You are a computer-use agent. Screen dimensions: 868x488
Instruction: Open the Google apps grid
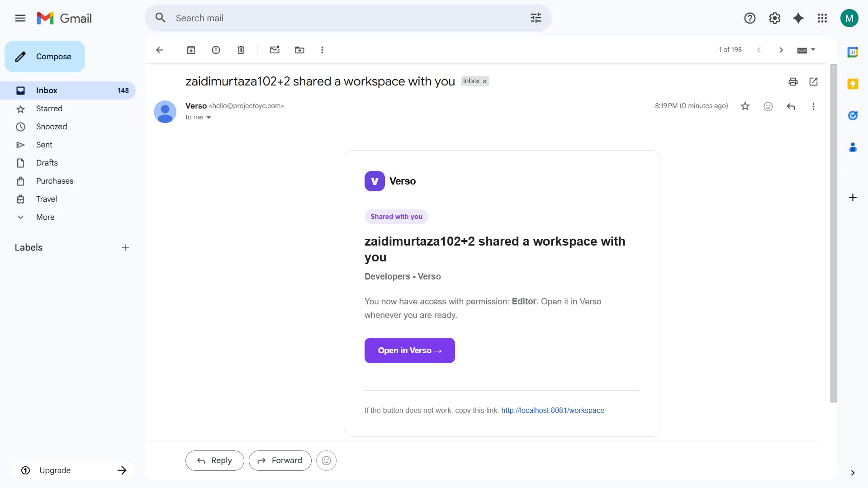tap(822, 18)
